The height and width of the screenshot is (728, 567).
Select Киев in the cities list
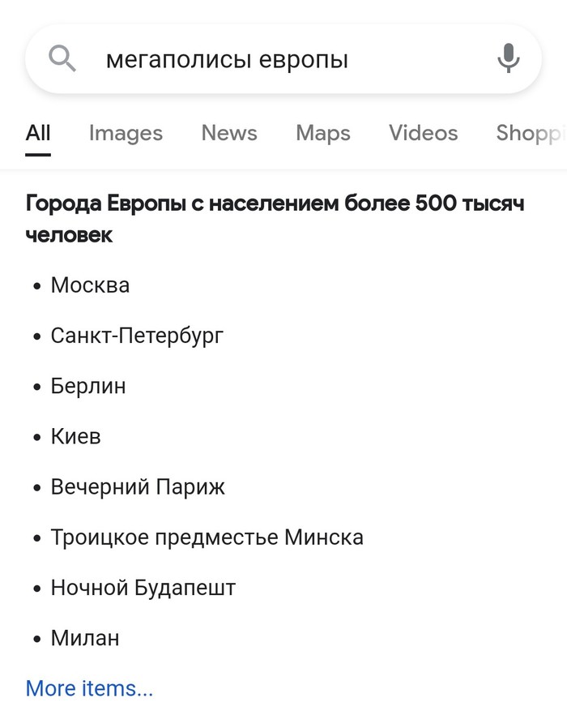pyautogui.click(x=75, y=436)
